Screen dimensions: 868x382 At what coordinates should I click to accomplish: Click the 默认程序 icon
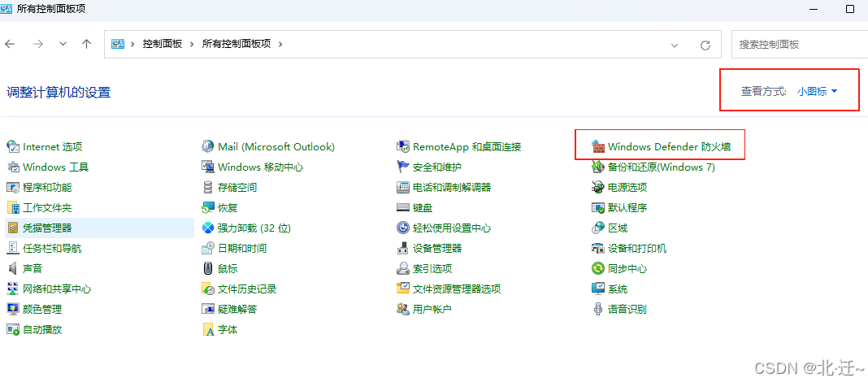[x=598, y=207]
